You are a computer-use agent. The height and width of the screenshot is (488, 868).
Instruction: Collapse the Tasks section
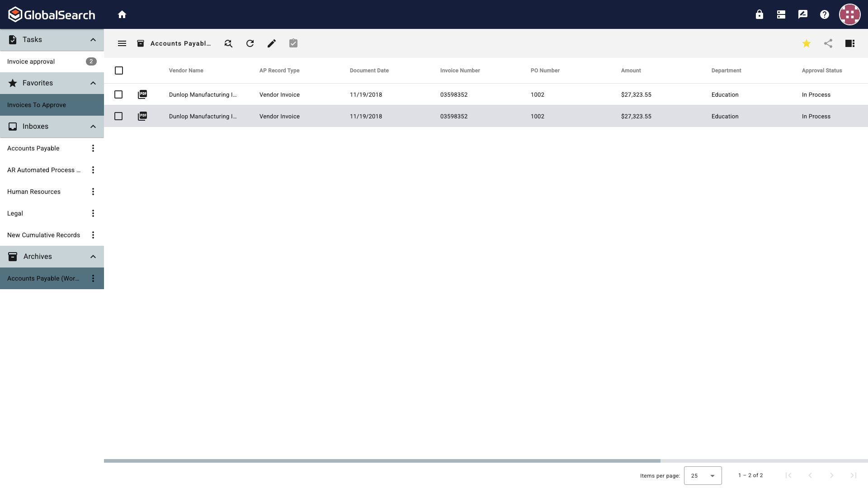(93, 40)
